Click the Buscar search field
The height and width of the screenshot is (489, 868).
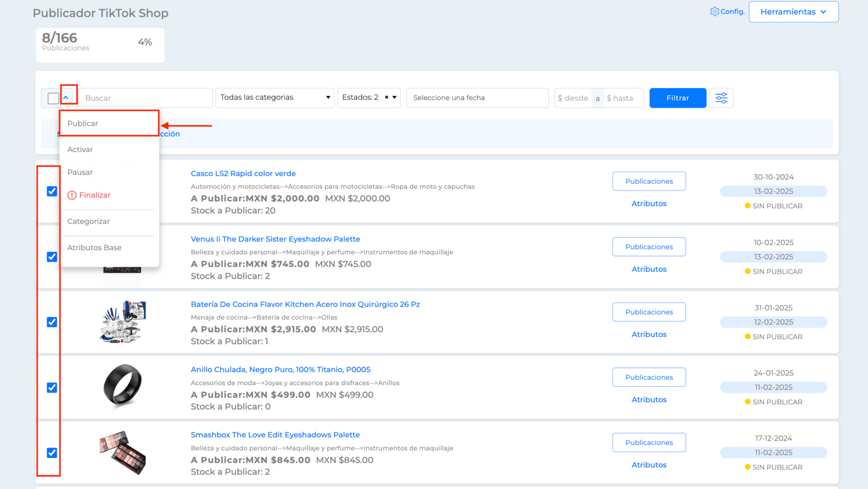tap(145, 98)
